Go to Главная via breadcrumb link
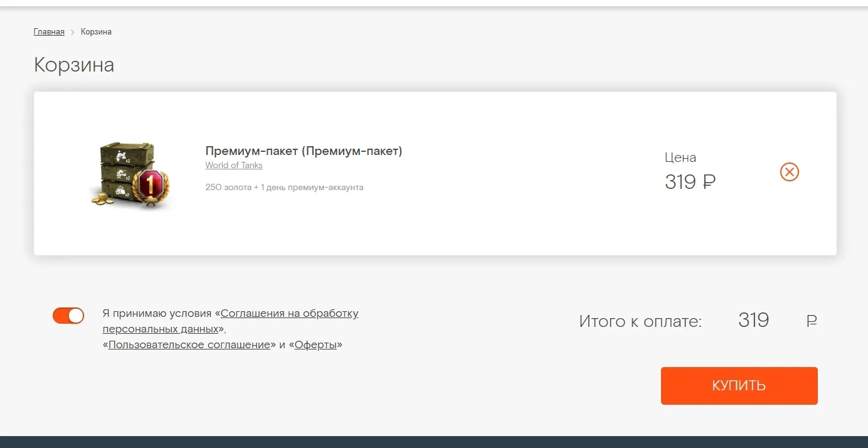The width and height of the screenshot is (868, 448). [x=49, y=32]
